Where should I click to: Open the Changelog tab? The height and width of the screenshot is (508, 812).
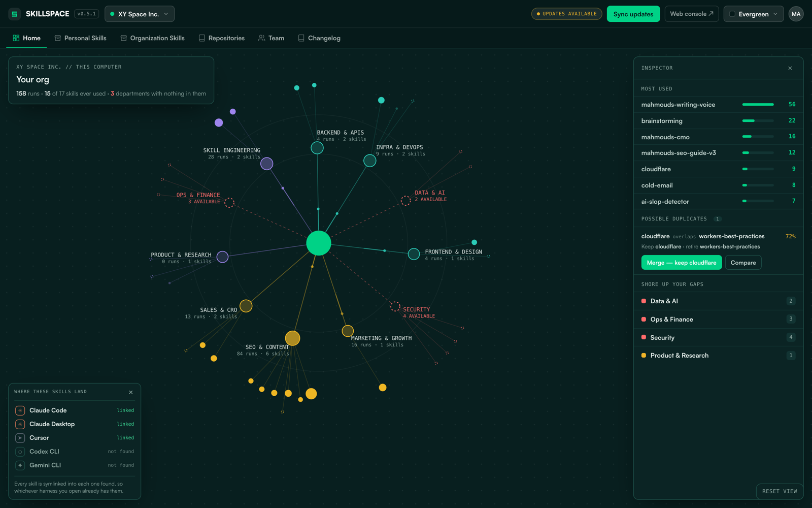point(319,38)
